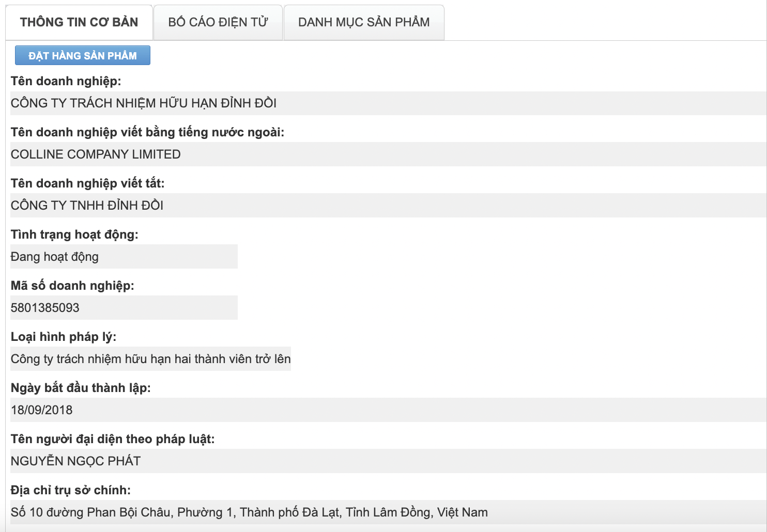Click the Đang hoạt động status field
767x532 pixels.
(x=55, y=257)
